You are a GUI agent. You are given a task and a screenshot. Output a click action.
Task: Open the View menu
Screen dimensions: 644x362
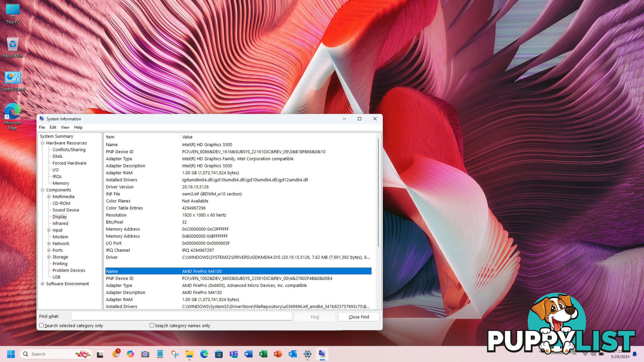point(65,127)
